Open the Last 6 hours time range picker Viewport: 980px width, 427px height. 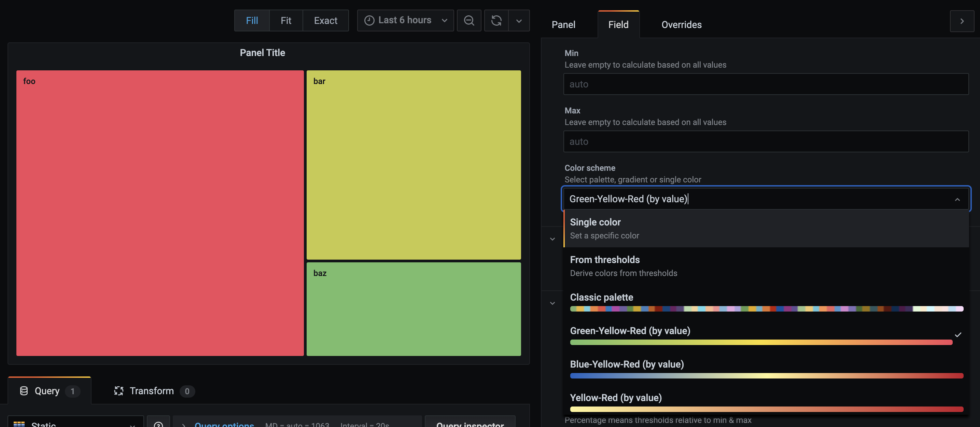tap(405, 20)
